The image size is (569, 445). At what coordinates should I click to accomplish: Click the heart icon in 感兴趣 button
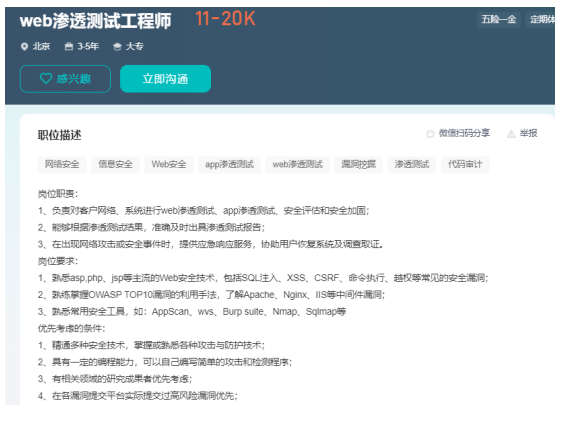(x=46, y=78)
